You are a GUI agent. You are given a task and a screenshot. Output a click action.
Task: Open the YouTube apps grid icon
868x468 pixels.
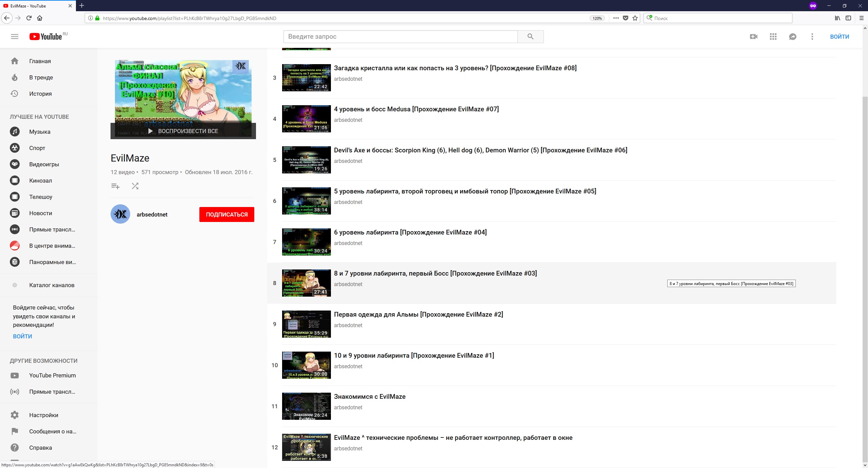773,37
